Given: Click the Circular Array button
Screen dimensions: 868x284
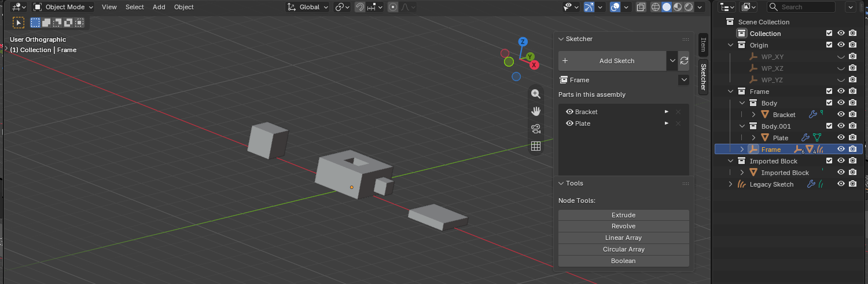Looking at the screenshot, I should pyautogui.click(x=624, y=250).
